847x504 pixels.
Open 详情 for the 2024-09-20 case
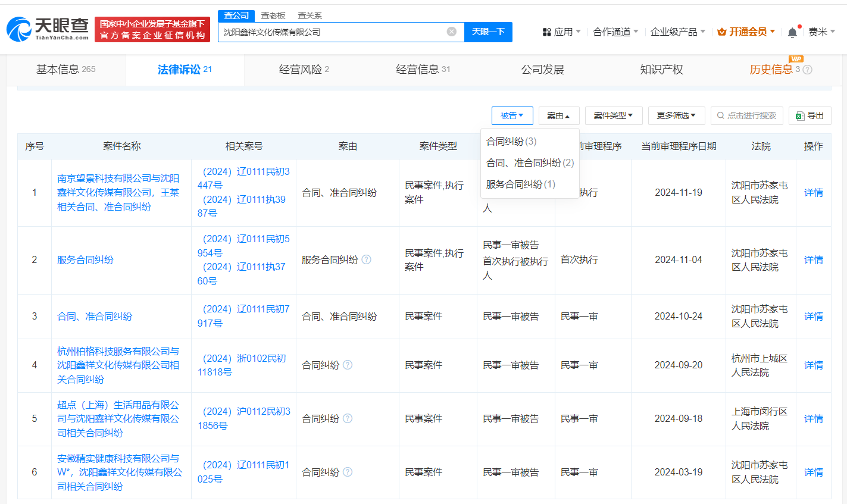[814, 365]
